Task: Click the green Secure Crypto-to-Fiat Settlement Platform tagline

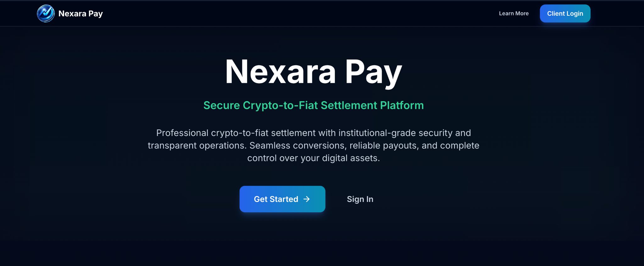Action: (x=314, y=105)
